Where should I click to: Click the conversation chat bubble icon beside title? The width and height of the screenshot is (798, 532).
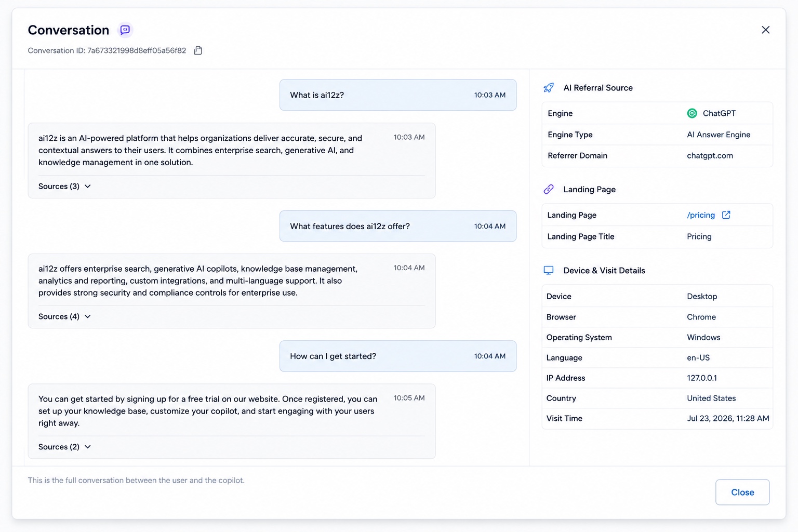pos(125,30)
